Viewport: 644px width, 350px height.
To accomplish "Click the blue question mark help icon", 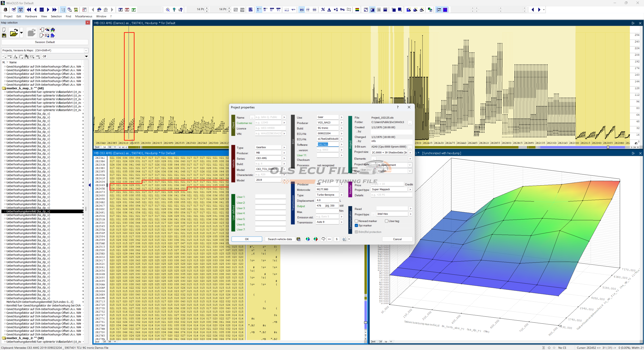I will point(174,10).
